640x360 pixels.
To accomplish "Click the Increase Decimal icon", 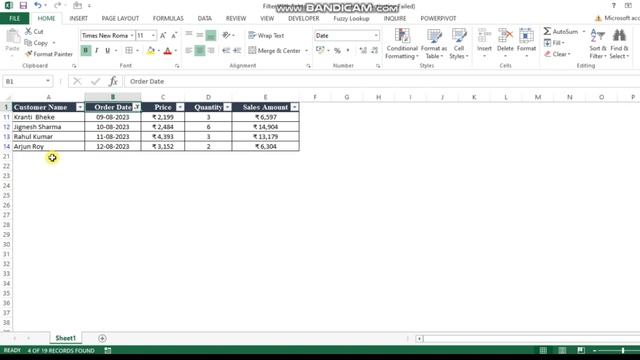I will [363, 50].
